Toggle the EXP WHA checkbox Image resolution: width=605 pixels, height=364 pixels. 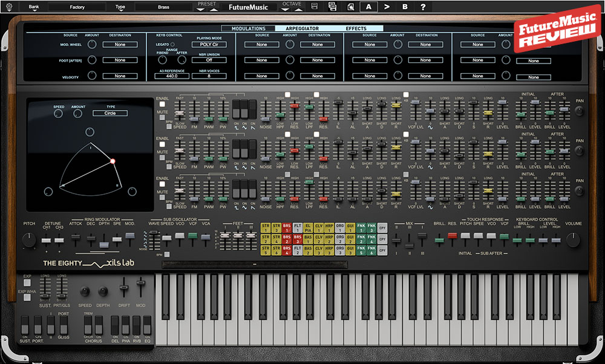[x=27, y=297]
